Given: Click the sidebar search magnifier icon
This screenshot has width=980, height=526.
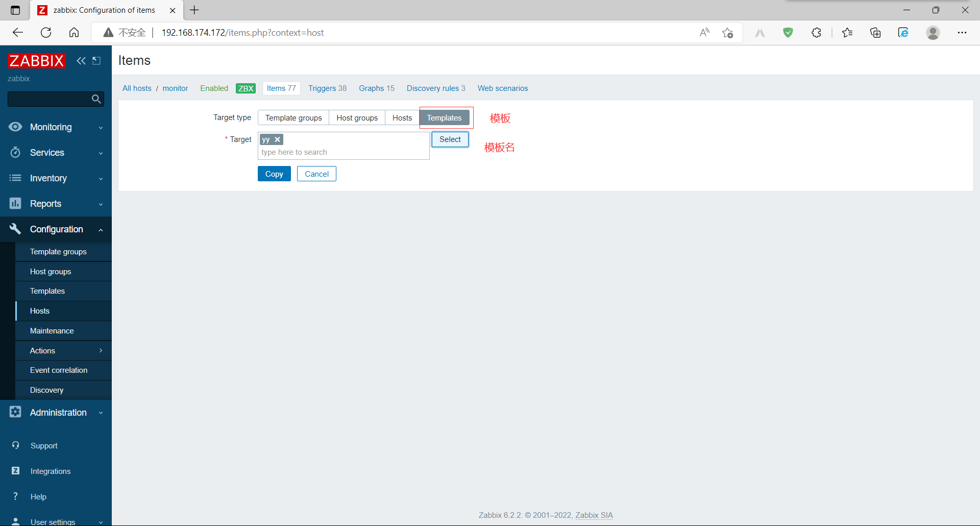Looking at the screenshot, I should [x=96, y=99].
